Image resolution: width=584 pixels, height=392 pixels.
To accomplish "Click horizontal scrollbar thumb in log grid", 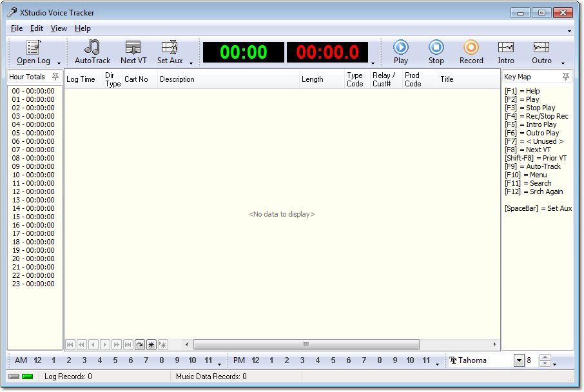I will (306, 345).
